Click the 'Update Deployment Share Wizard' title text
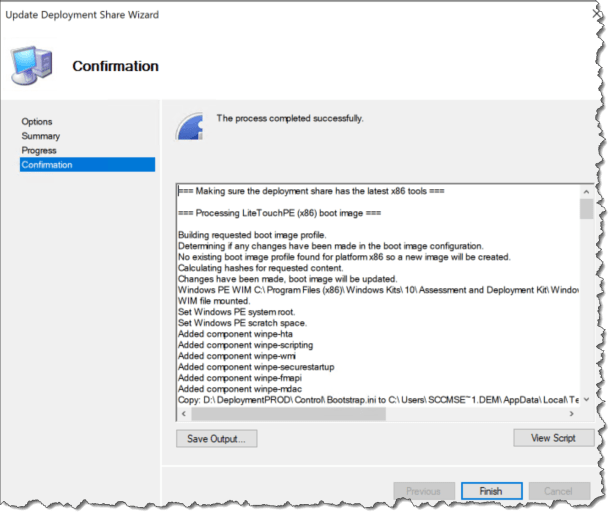This screenshot has width=615, height=518. (x=82, y=15)
